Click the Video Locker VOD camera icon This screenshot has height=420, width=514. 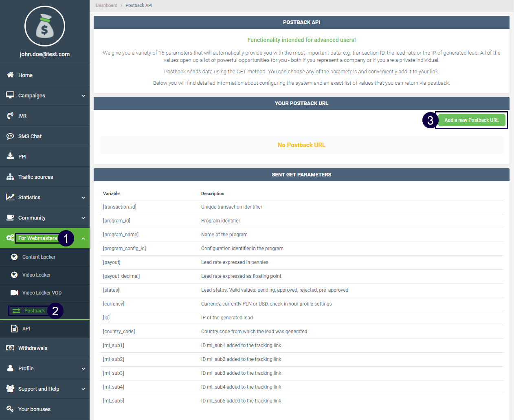(x=14, y=292)
